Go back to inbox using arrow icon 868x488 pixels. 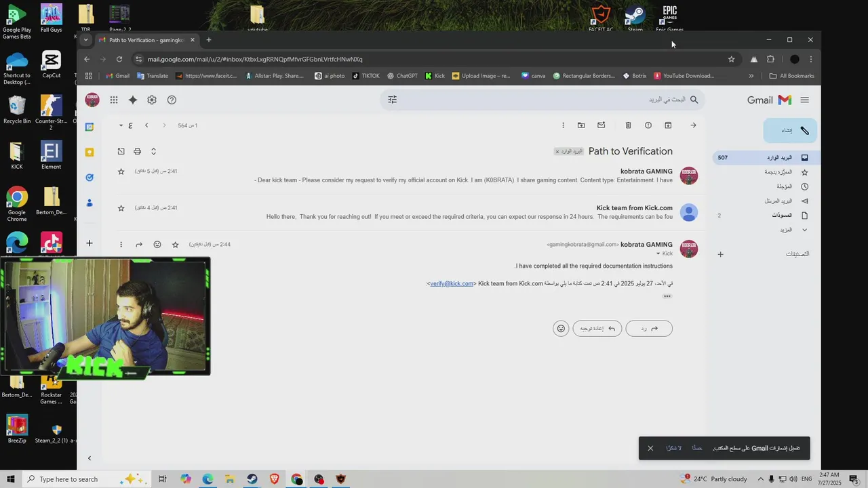click(x=693, y=125)
